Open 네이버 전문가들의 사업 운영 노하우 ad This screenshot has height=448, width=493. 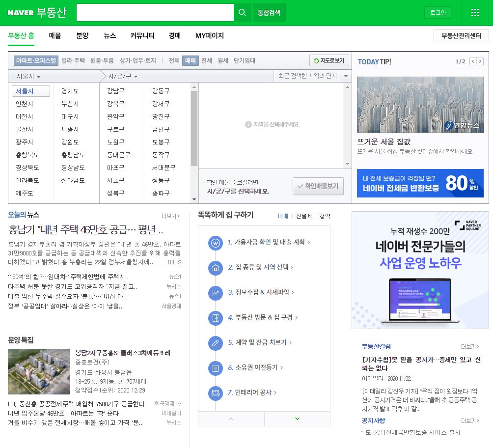point(420,270)
